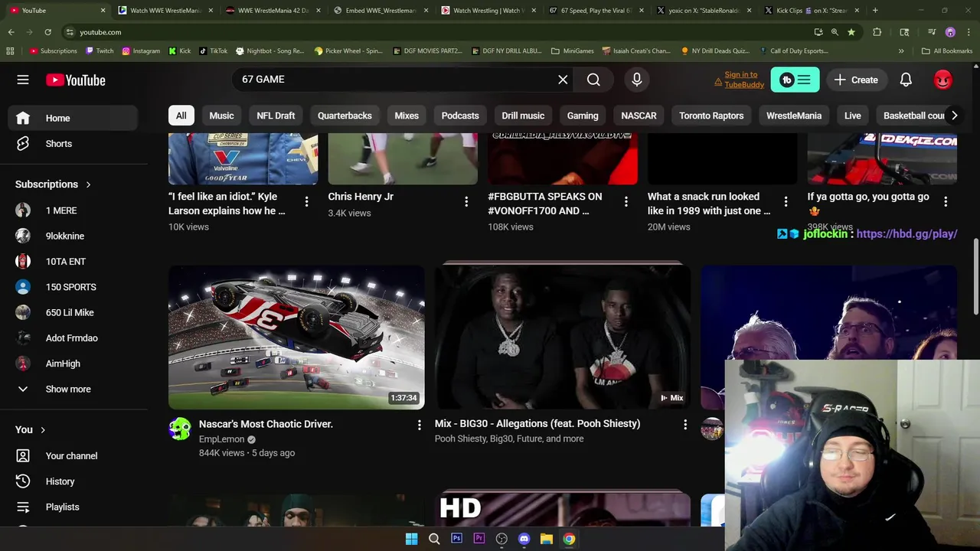Select the WrestleMania filter chip

(794, 116)
